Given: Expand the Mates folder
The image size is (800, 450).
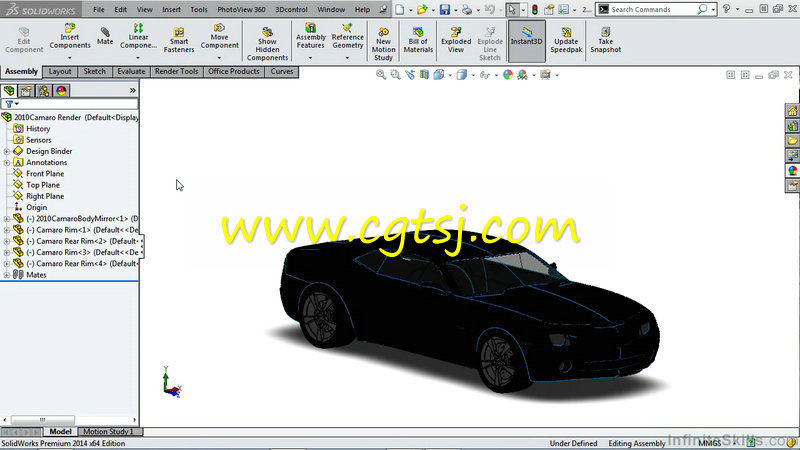Looking at the screenshot, I should pyautogui.click(x=7, y=275).
